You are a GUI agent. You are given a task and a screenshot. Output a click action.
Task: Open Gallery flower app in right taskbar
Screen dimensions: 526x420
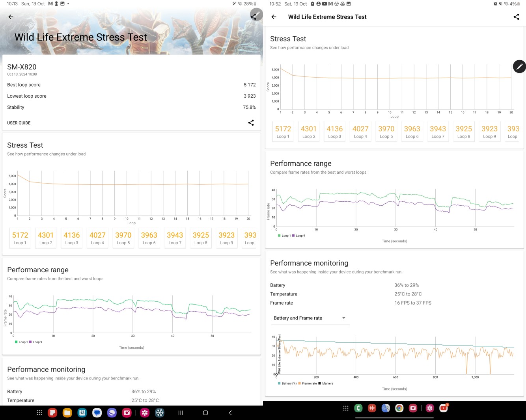coord(430,408)
